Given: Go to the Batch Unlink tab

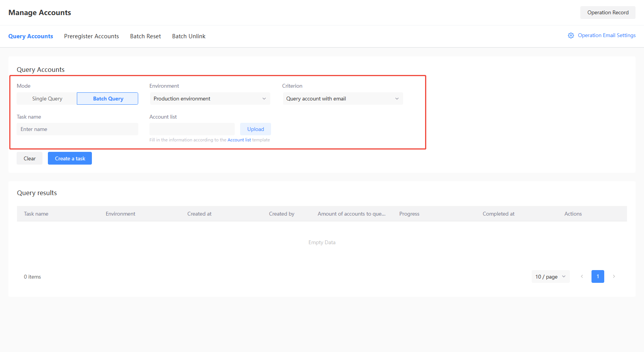Looking at the screenshot, I should click(189, 36).
